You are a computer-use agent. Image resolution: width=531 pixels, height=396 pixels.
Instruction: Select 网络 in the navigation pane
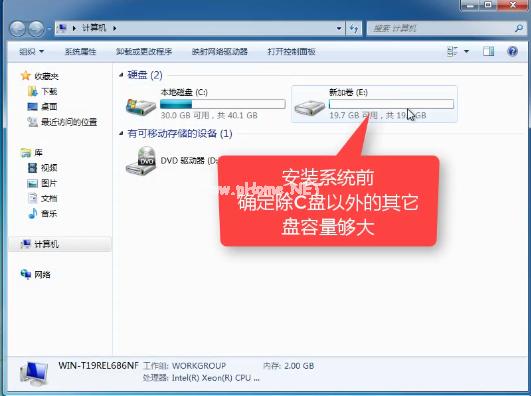(x=36, y=274)
